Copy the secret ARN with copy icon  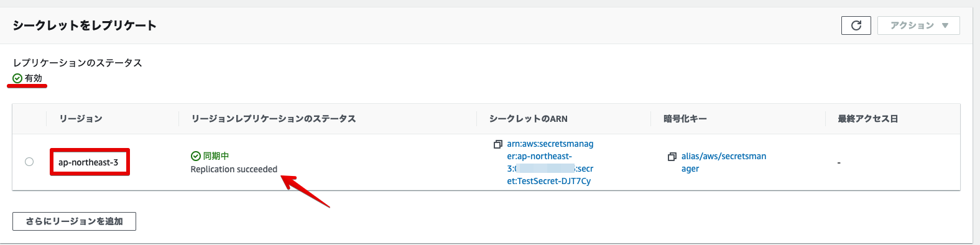497,144
